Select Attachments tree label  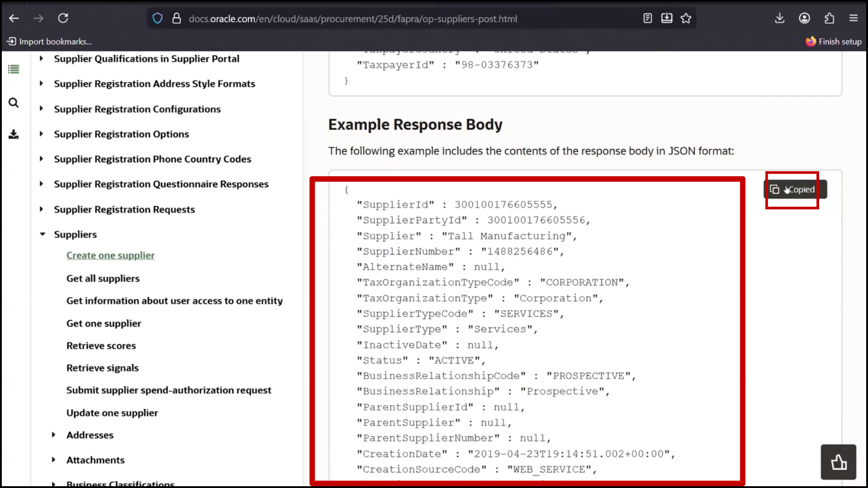coord(95,460)
